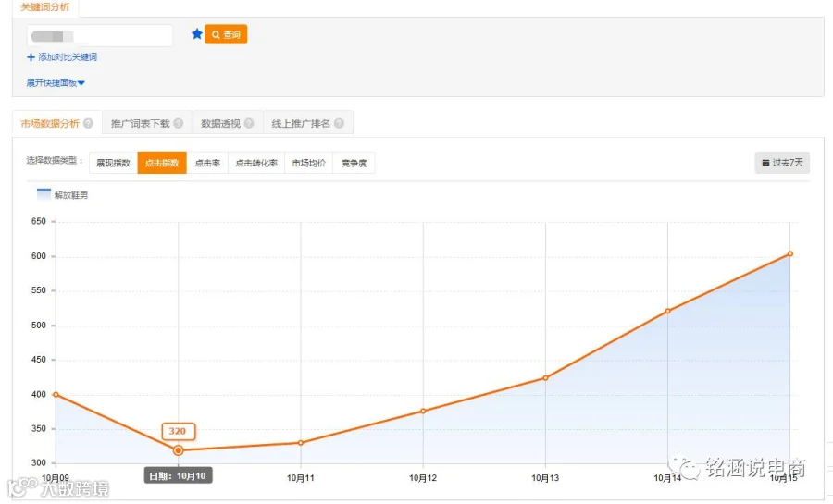Expand the 展开快捷面板 quick panel
833x504 pixels.
click(56, 82)
